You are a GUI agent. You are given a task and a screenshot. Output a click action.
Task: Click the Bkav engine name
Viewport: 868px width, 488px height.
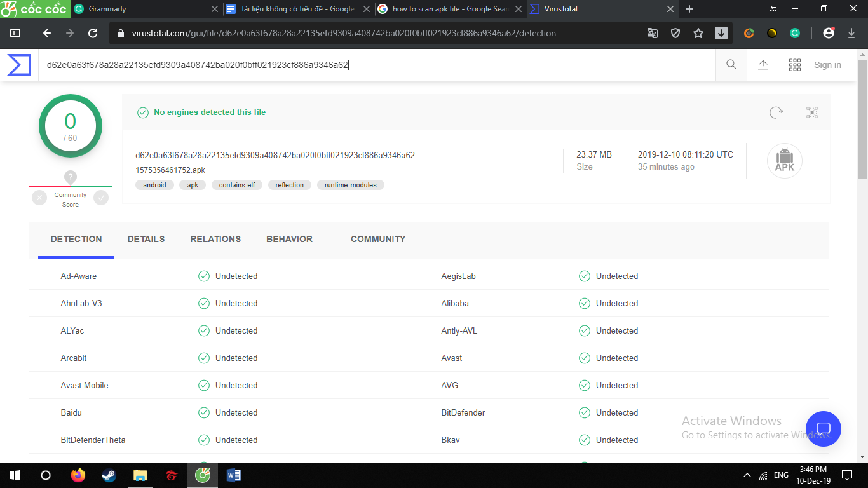click(451, 440)
